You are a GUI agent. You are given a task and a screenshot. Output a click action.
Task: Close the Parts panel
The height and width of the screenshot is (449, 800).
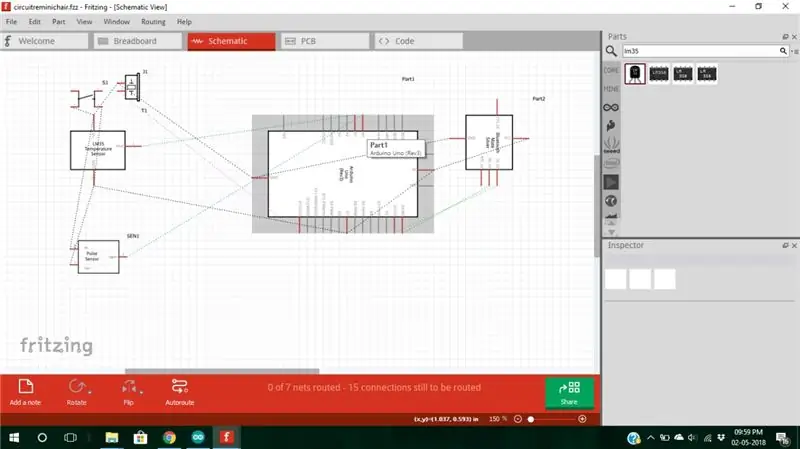[794, 37]
